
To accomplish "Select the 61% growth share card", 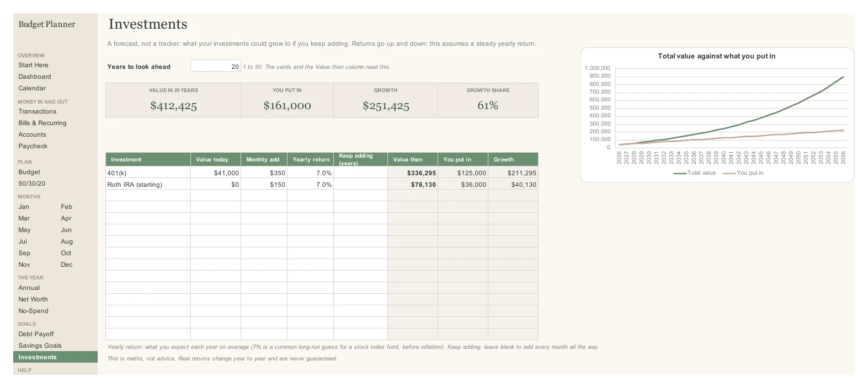I will 488,100.
